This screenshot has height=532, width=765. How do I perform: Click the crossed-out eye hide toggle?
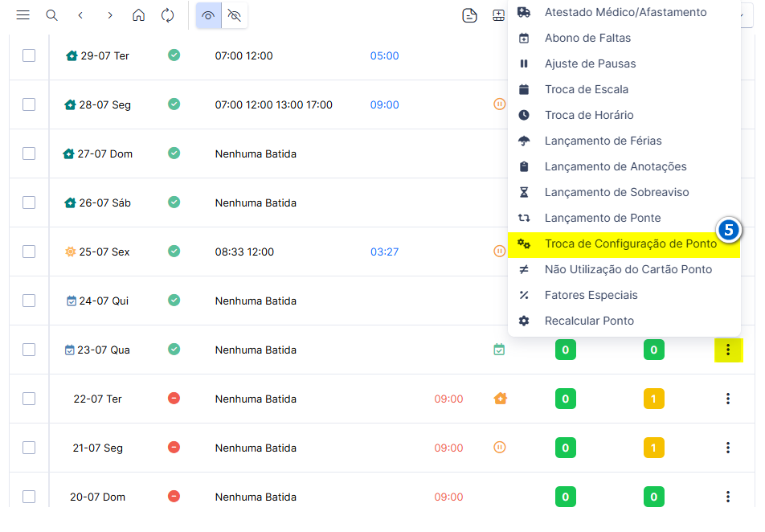tap(234, 15)
